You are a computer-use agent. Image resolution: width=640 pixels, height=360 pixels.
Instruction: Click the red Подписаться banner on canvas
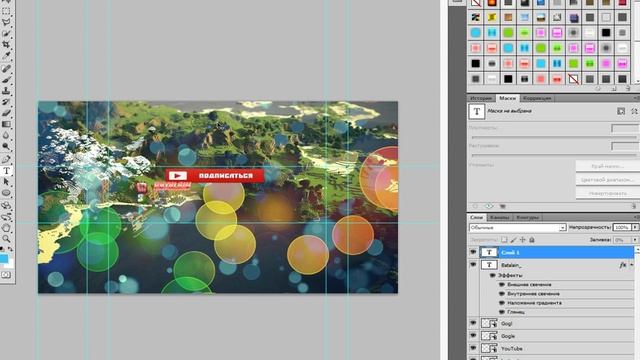(x=215, y=176)
